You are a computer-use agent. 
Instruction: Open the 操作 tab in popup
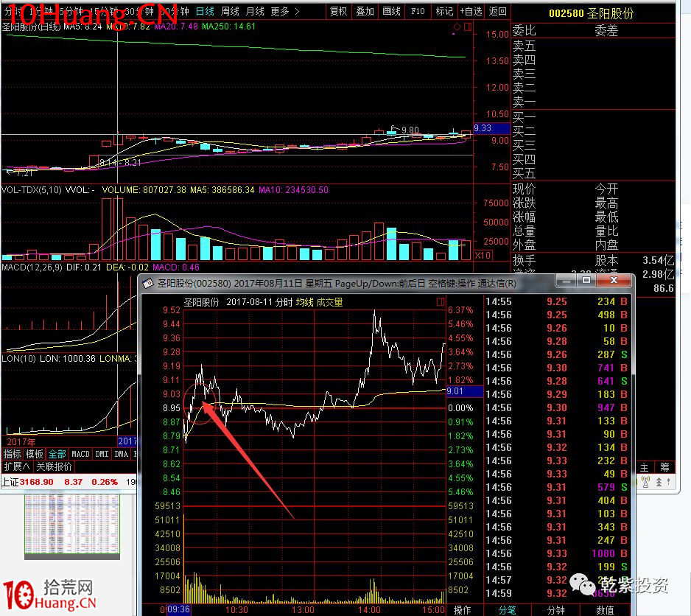462,610
